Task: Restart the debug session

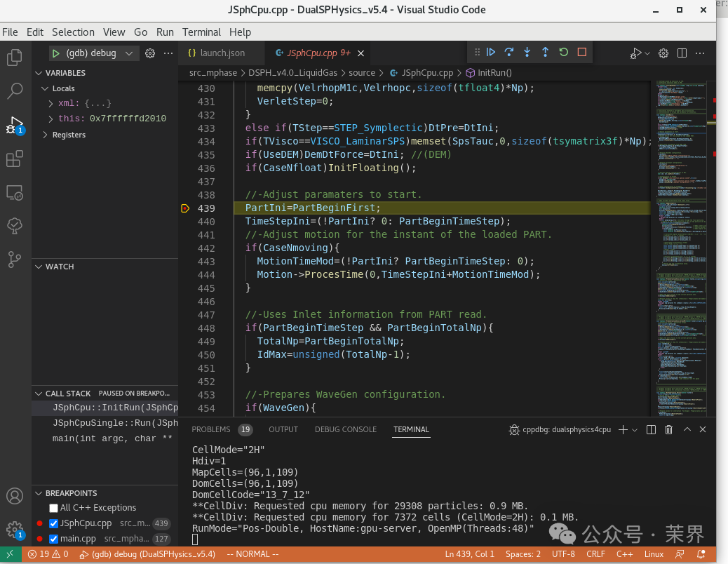Action: [x=564, y=52]
